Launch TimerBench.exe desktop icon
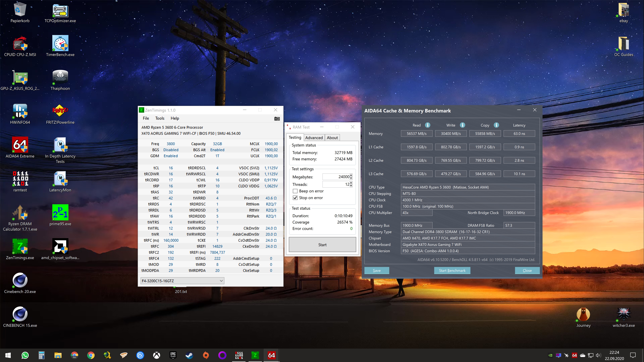Viewport: 644px width, 362px height. click(60, 46)
